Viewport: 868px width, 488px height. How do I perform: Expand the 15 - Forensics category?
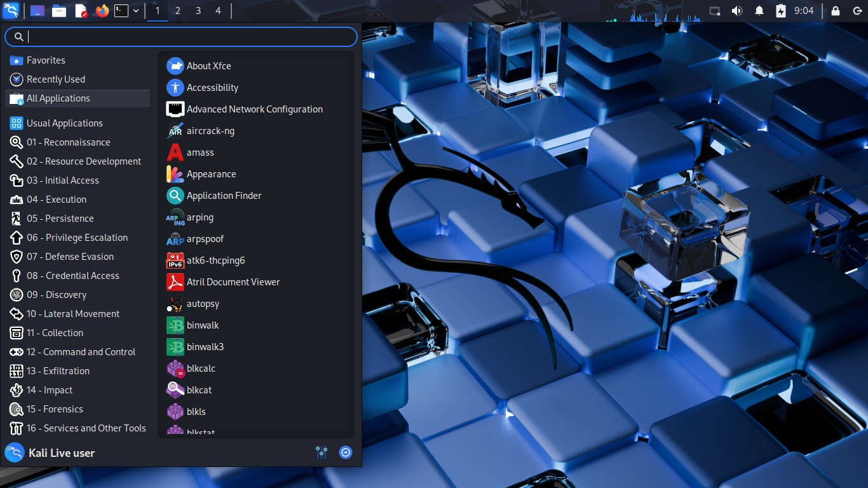pyautogui.click(x=55, y=409)
